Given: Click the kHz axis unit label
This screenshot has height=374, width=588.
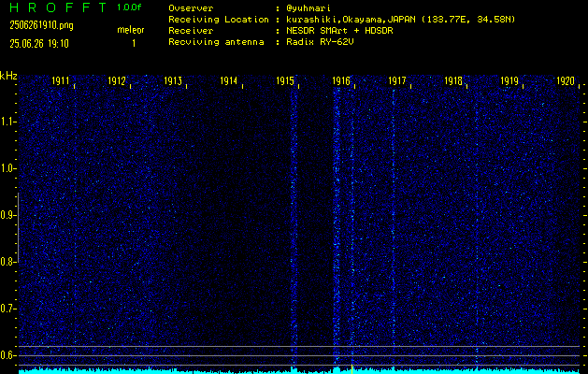Looking at the screenshot, I should click(8, 76).
